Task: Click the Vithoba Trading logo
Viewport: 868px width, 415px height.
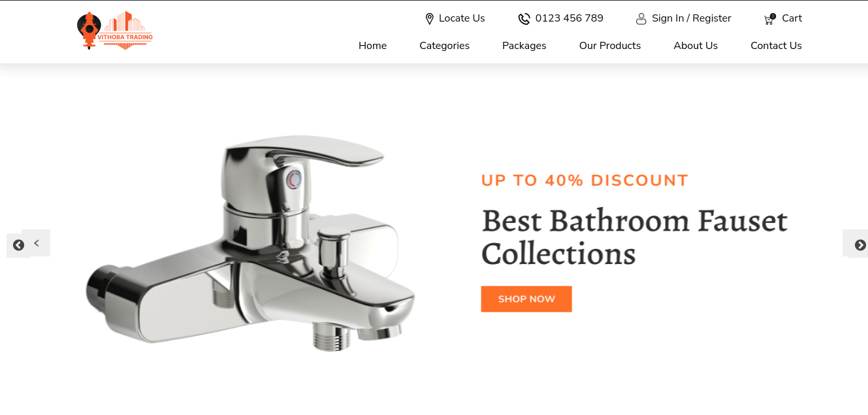Action: (x=115, y=31)
